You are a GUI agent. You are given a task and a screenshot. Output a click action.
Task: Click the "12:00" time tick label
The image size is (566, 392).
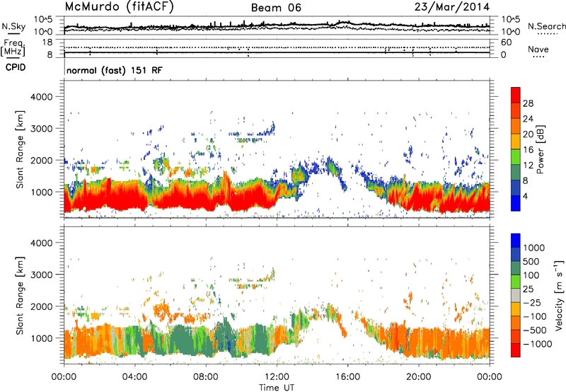point(277,377)
